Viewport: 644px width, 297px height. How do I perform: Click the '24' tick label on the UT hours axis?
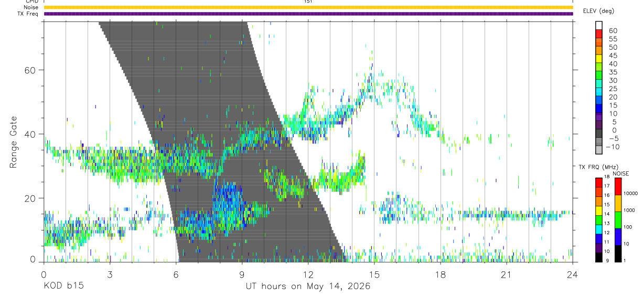(572, 275)
